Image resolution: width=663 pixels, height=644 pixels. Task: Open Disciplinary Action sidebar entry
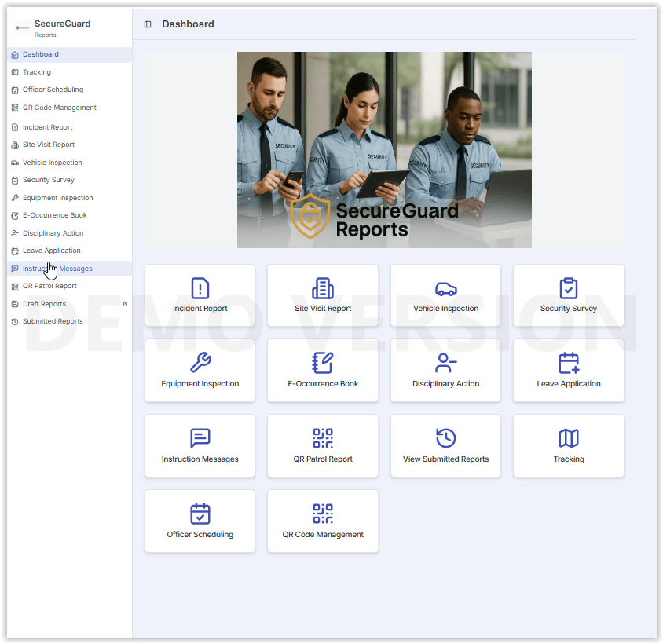pyautogui.click(x=69, y=233)
